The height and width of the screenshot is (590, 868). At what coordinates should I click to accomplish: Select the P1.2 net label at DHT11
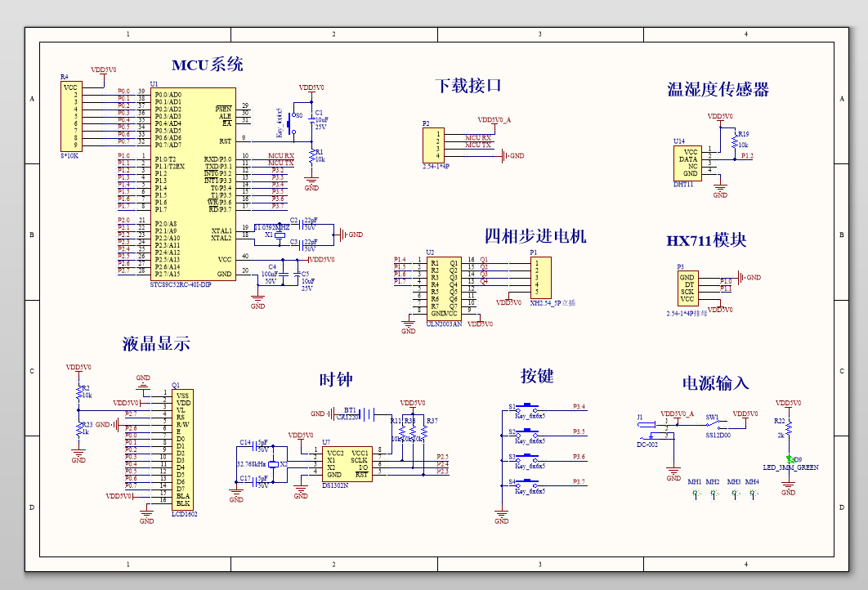point(747,155)
